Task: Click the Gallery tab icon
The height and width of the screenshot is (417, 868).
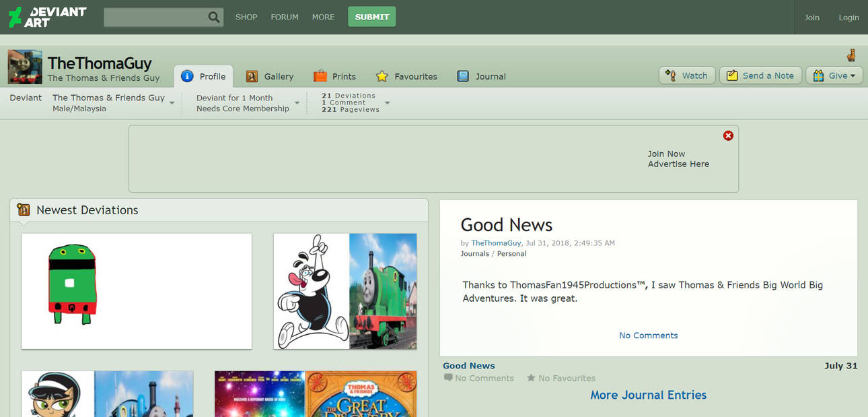Action: 252,76
